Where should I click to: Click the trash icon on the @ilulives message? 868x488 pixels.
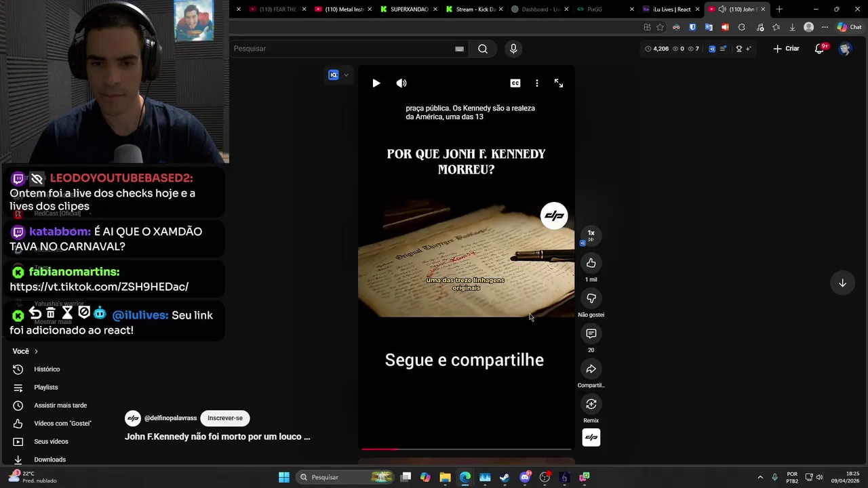click(51, 313)
